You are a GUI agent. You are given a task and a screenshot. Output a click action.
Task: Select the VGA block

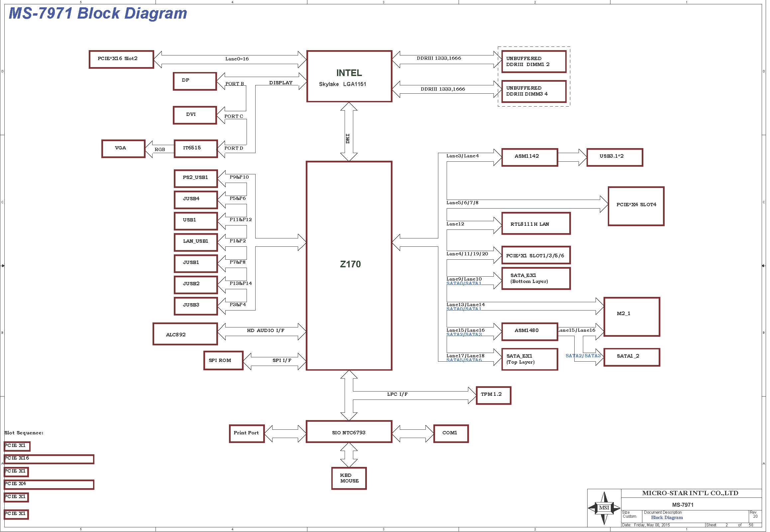(124, 149)
